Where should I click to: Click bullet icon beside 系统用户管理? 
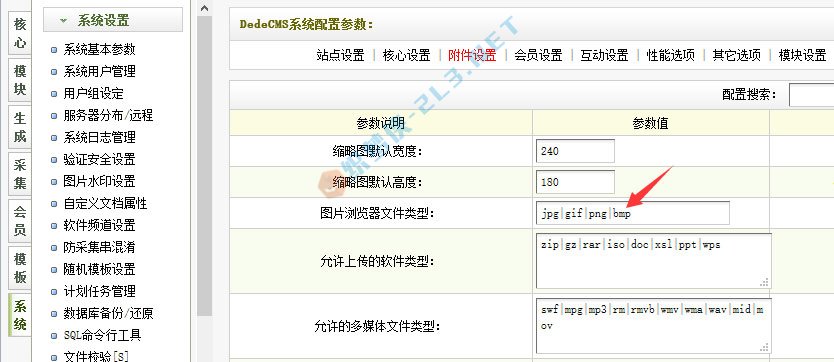54,72
